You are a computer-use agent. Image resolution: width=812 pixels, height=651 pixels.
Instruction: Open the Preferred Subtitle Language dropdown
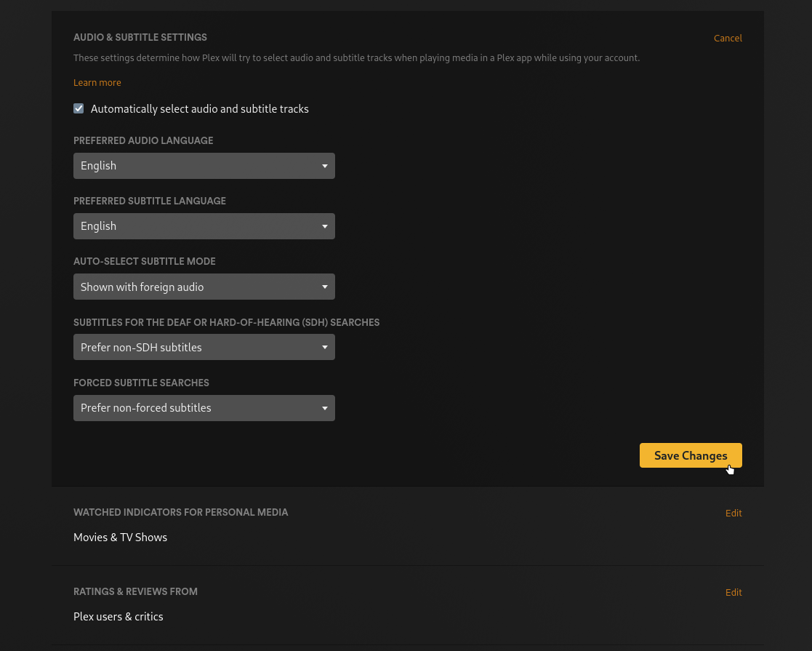(204, 226)
